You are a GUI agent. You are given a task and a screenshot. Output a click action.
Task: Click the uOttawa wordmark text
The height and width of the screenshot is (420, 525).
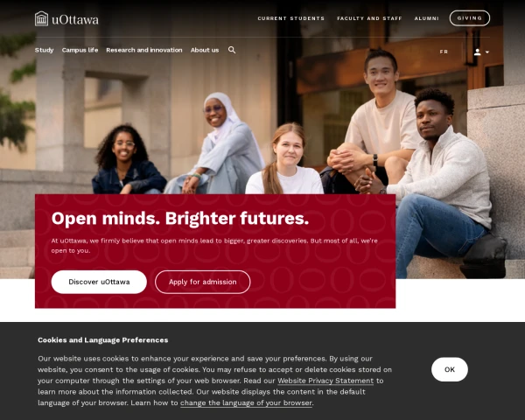click(75, 20)
